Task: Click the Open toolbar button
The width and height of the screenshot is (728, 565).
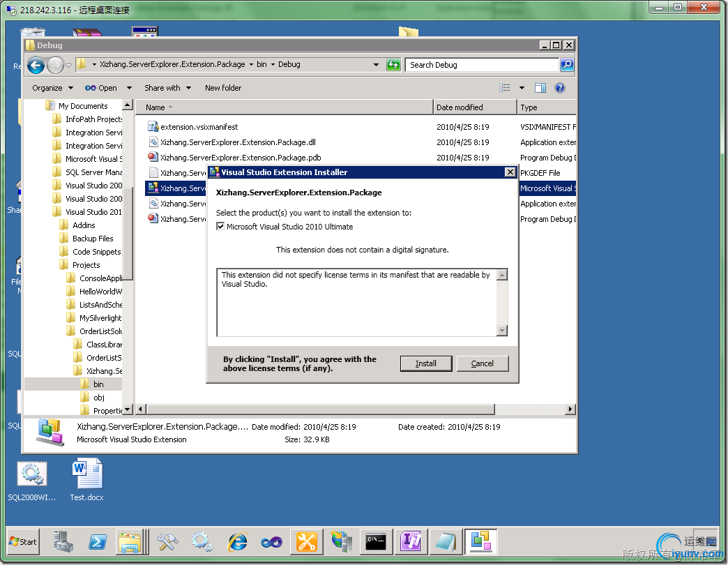Action: coord(101,88)
